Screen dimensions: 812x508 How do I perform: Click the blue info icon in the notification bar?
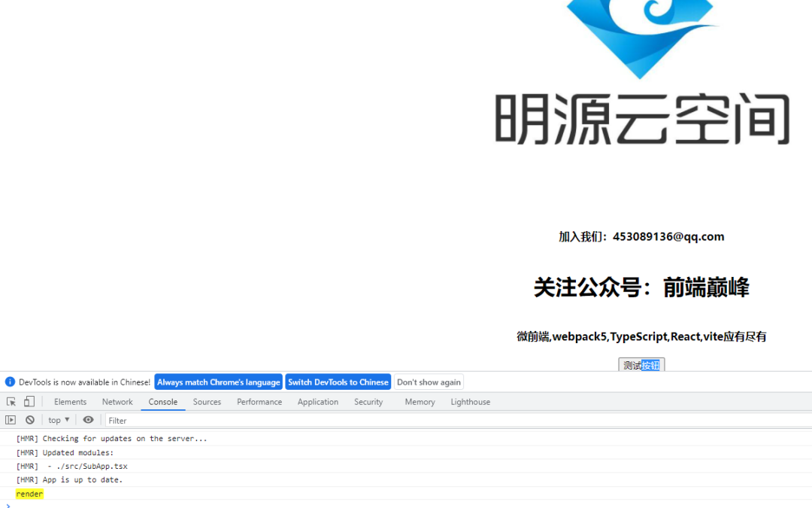pos(10,382)
